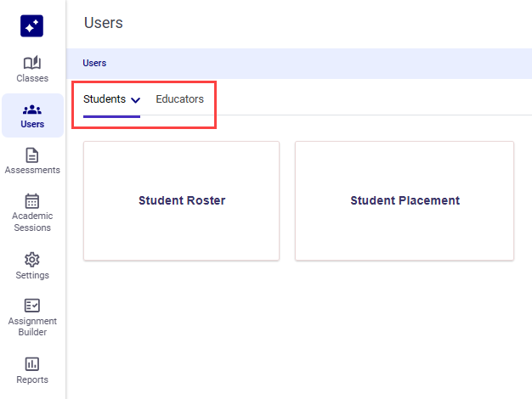Switch to the Educators tab
Screen dimensions: 532x399
180,99
